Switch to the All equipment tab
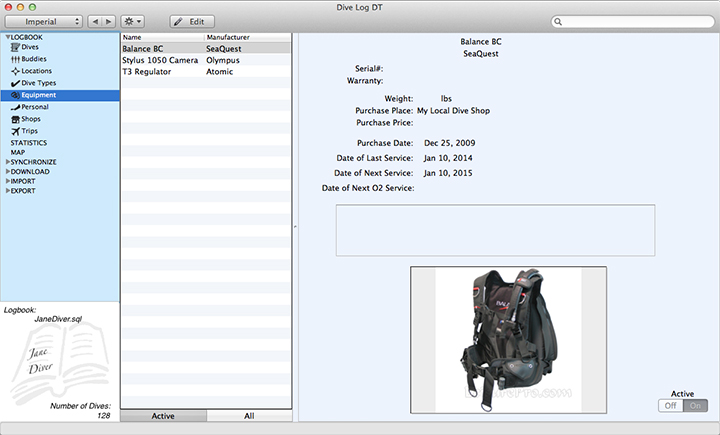Viewport: 720px width, 435px height. pos(251,415)
